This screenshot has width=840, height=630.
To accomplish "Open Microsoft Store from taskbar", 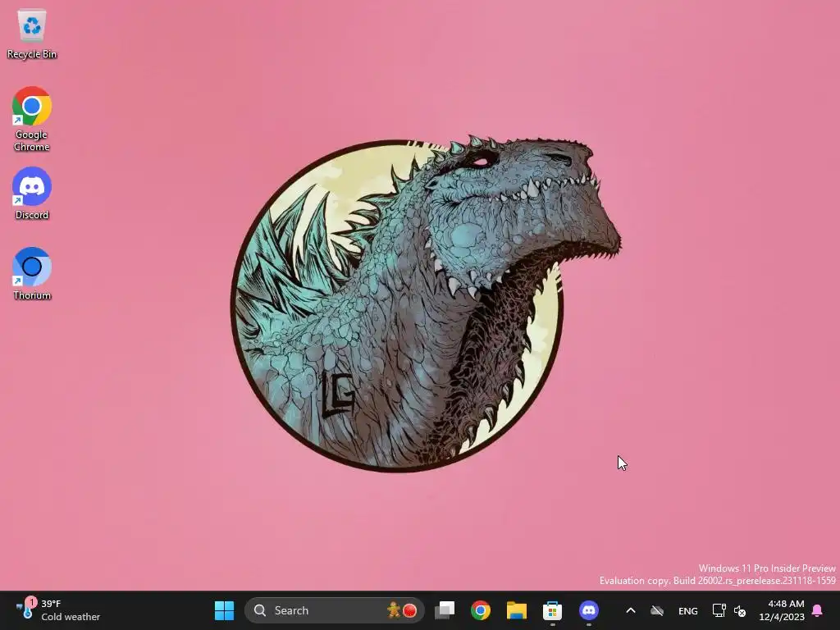I will tap(552, 610).
